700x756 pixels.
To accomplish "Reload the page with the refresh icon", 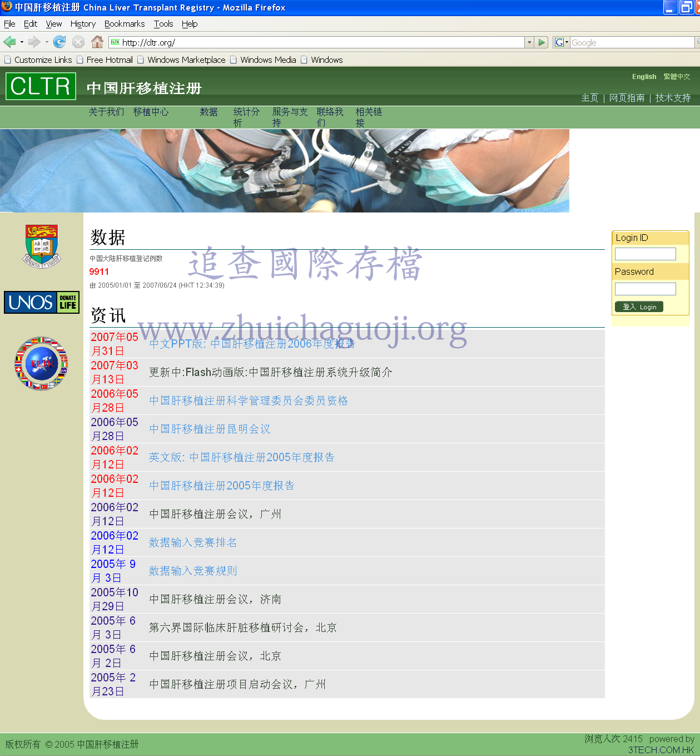I will 59,42.
